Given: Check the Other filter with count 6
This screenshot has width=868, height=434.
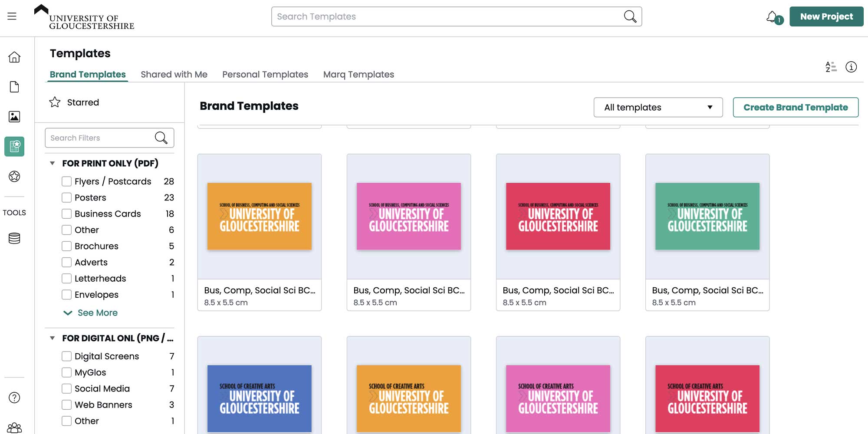Looking at the screenshot, I should tap(66, 230).
